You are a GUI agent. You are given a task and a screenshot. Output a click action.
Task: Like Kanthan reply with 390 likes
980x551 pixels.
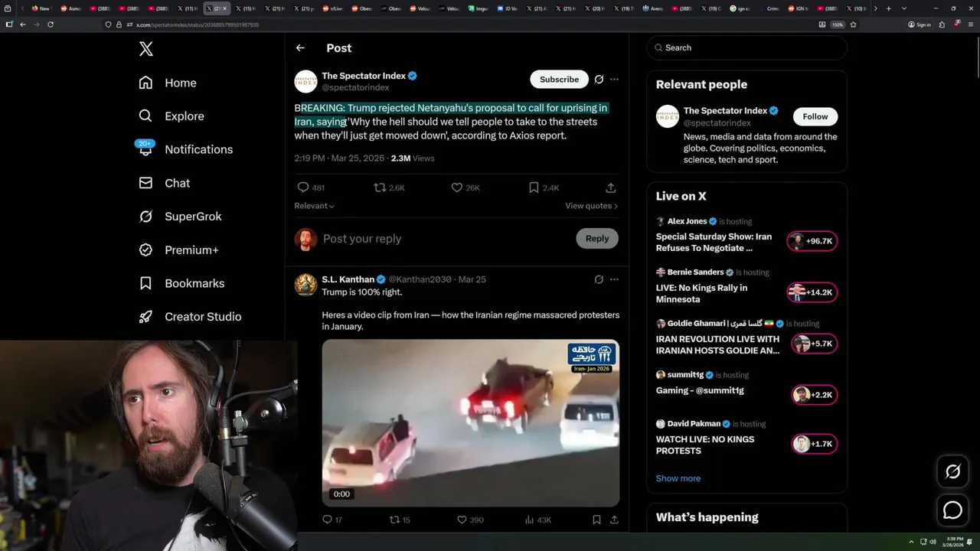coord(470,520)
